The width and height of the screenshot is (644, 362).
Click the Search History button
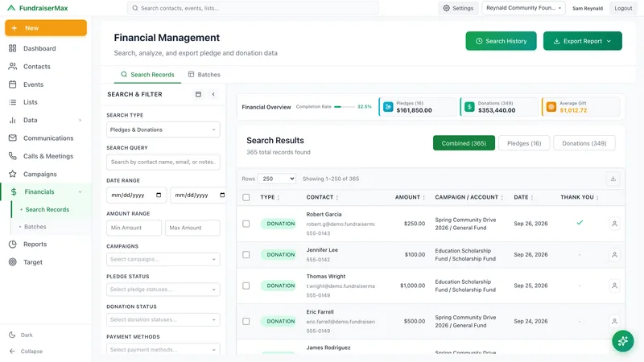click(x=501, y=41)
